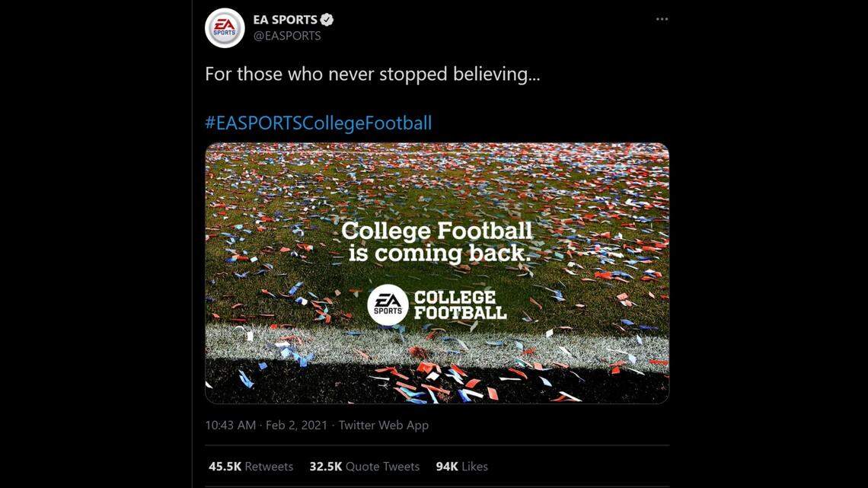Image resolution: width=868 pixels, height=488 pixels.
Task: Click the EA SPORTS display name
Action: [286, 20]
